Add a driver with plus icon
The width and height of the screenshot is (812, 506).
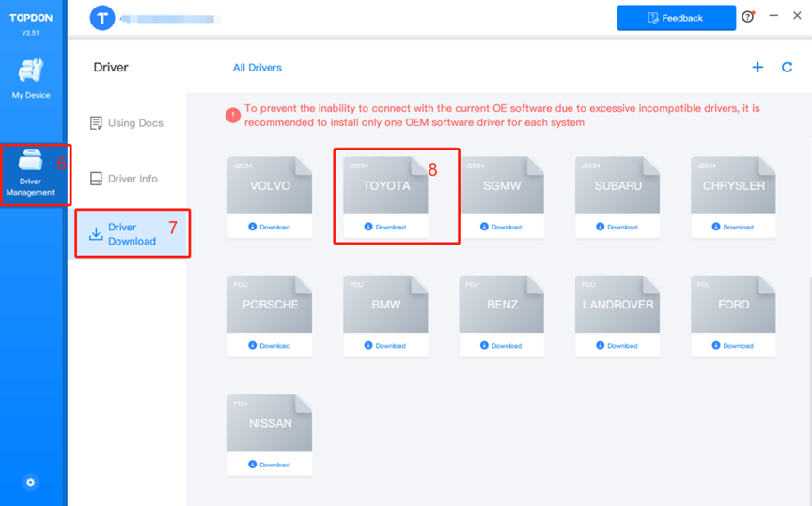(757, 67)
